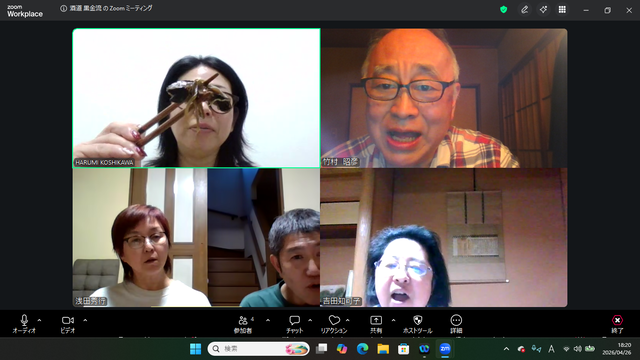Open the volume speaker tray icon
The height and width of the screenshot is (360, 640).
pos(578,349)
